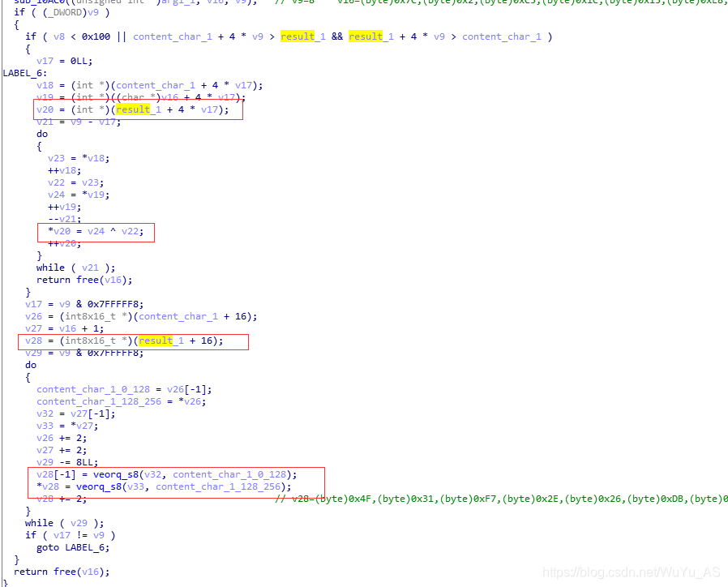Select the '++v18;' increment line
728x587 pixels.
pyautogui.click(x=64, y=170)
